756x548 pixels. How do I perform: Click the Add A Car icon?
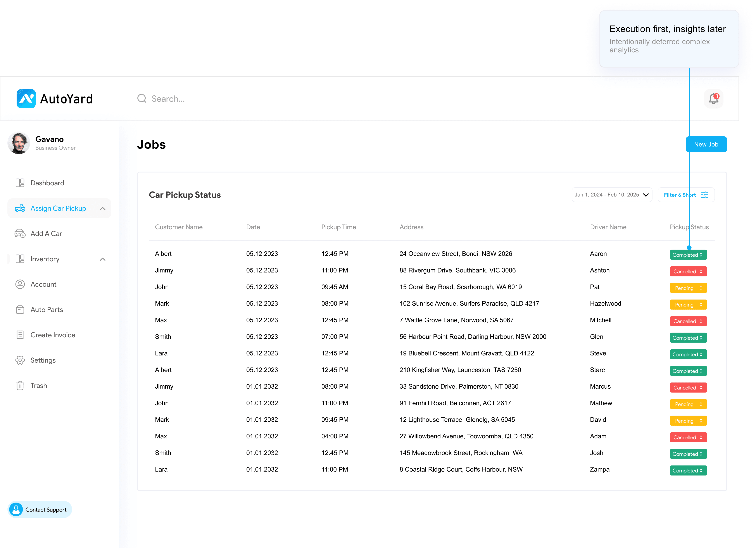pos(20,234)
